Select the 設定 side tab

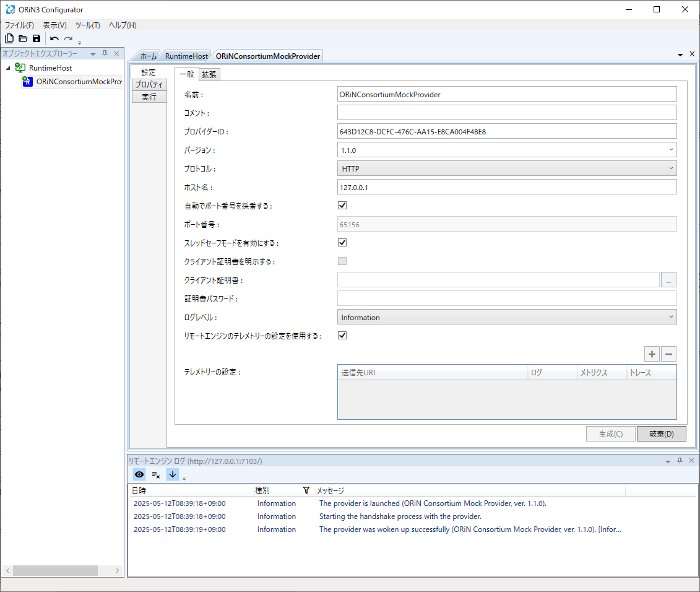(x=149, y=72)
